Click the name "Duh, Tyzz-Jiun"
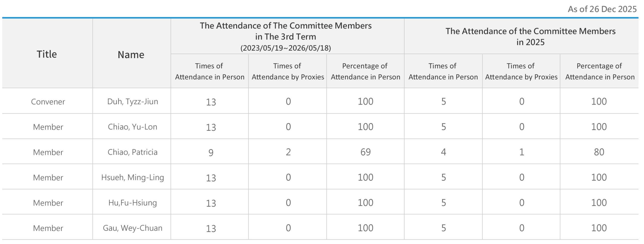Screen dimensions: 644x244 click(133, 101)
